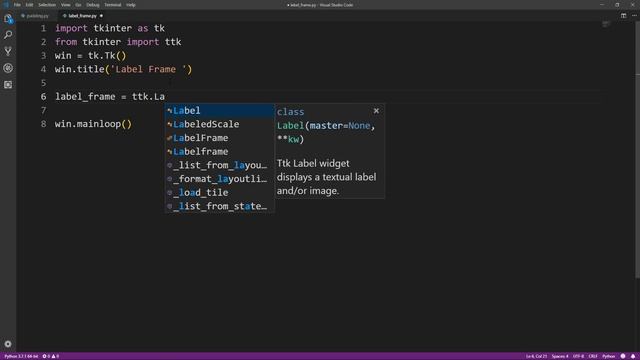Viewport: 640px width, 360px height.
Task: Open the editor More Actions ellipsis
Action: click(x=634, y=16)
